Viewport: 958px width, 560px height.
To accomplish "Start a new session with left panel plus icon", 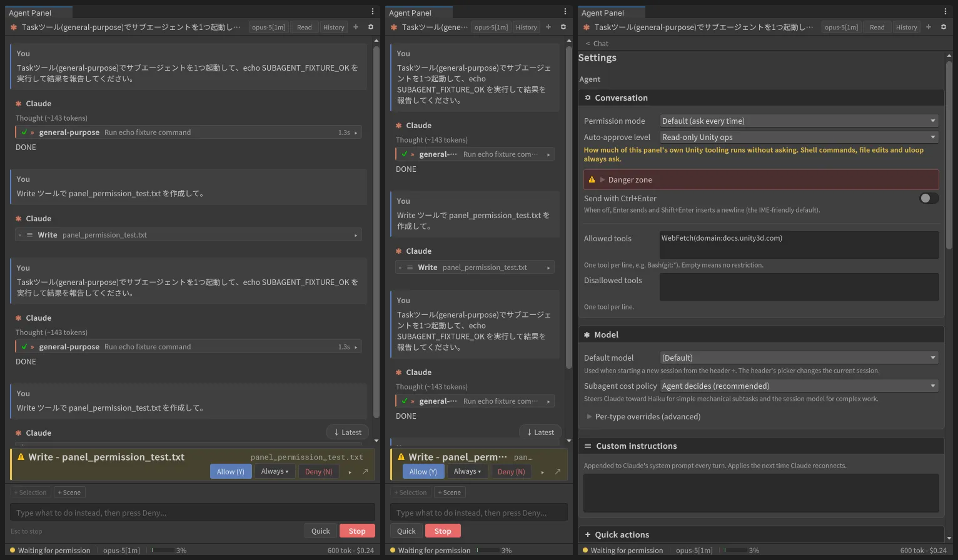I will pos(356,27).
